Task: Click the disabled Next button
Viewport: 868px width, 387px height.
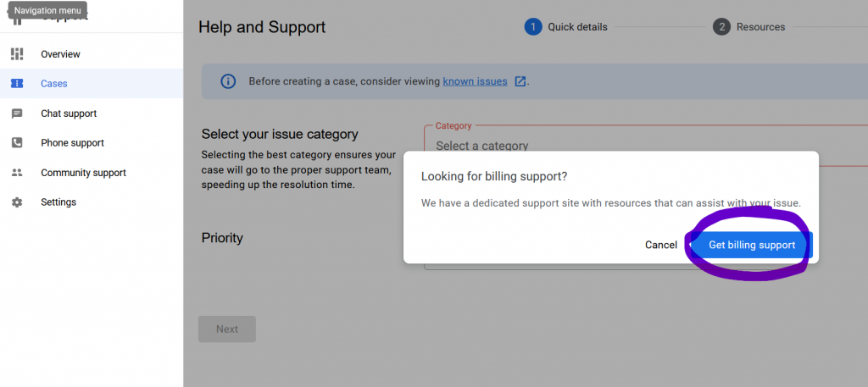Action: [x=226, y=329]
